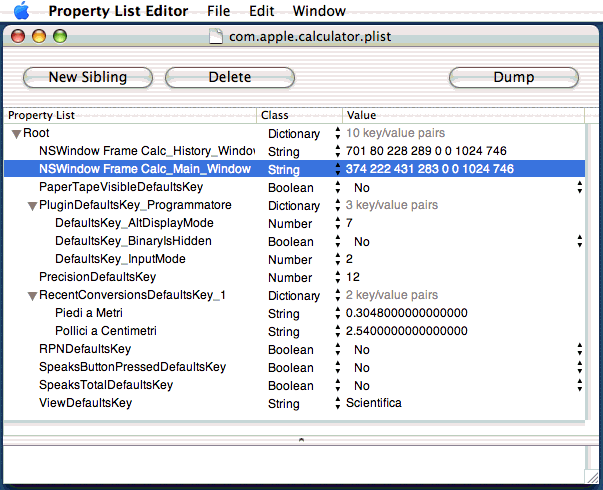Open PaperTapeVisibleDefaultsKey value popup

(x=580, y=187)
